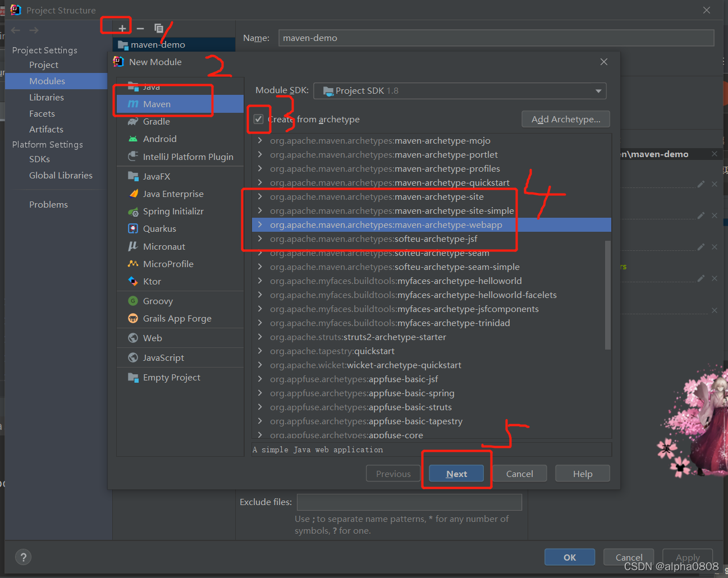Open Project settings page
The width and height of the screenshot is (728, 578).
click(x=44, y=65)
